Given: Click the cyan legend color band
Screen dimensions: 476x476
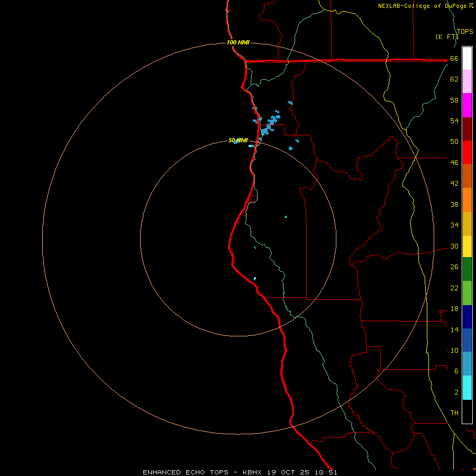Looking at the screenshot, I should pyautogui.click(x=467, y=388).
